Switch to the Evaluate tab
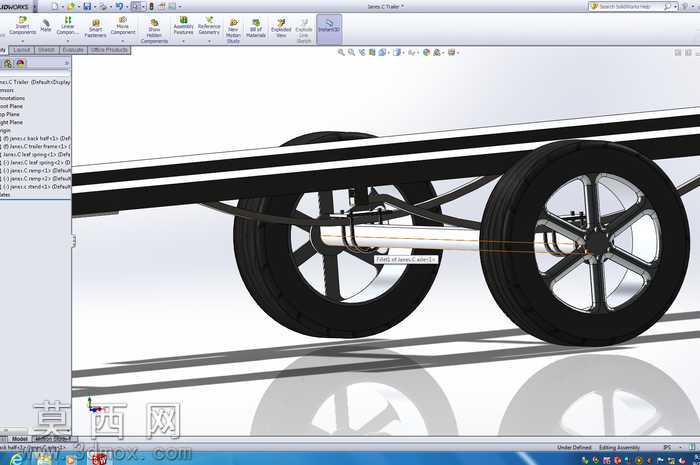The height and width of the screenshot is (465, 700). [73, 50]
